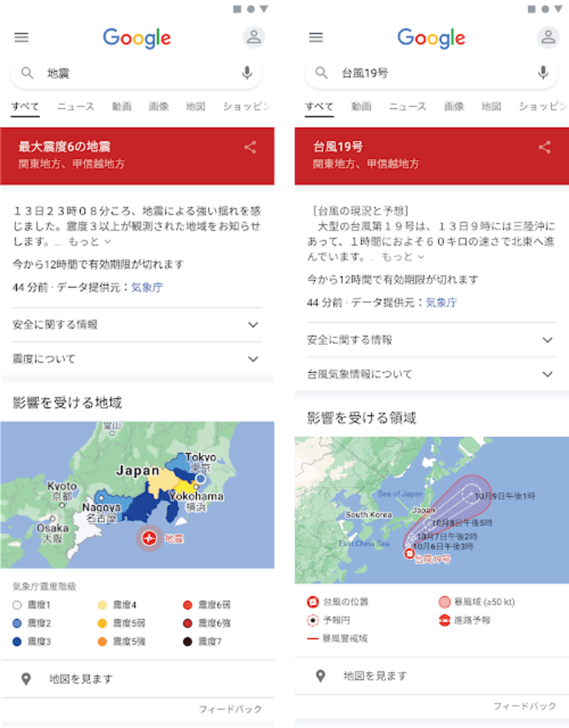The height and width of the screenshot is (728, 569).
Task: Tap the typhoon 19 position marker on map
Action: 409,553
